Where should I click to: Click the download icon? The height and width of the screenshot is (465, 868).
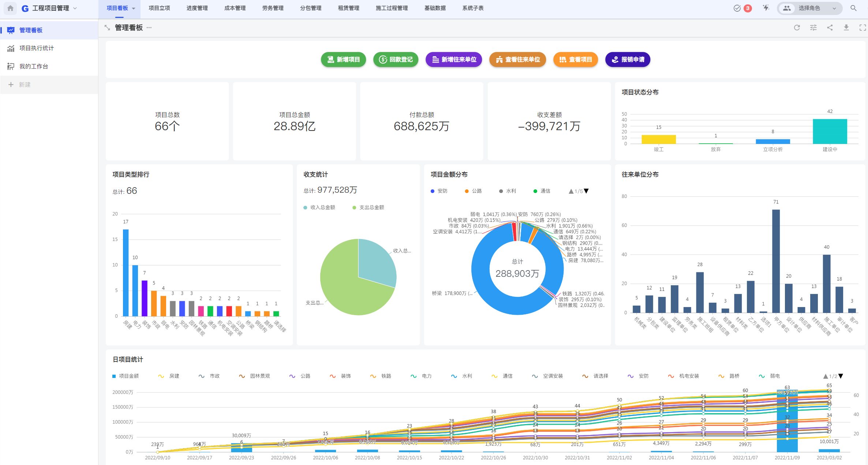pyautogui.click(x=846, y=28)
